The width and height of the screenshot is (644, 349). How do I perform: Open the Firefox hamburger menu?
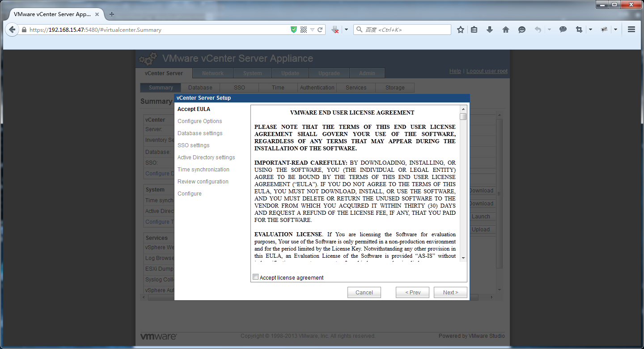(631, 30)
